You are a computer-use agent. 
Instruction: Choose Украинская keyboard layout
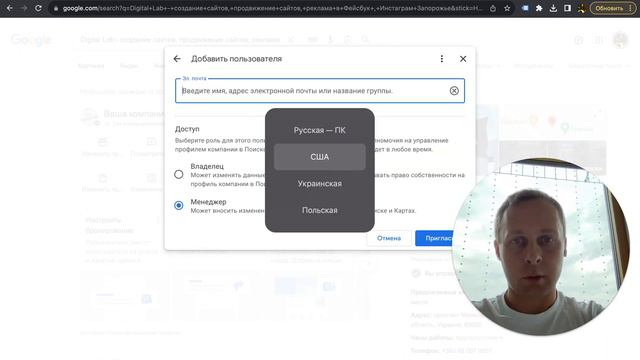(x=320, y=184)
